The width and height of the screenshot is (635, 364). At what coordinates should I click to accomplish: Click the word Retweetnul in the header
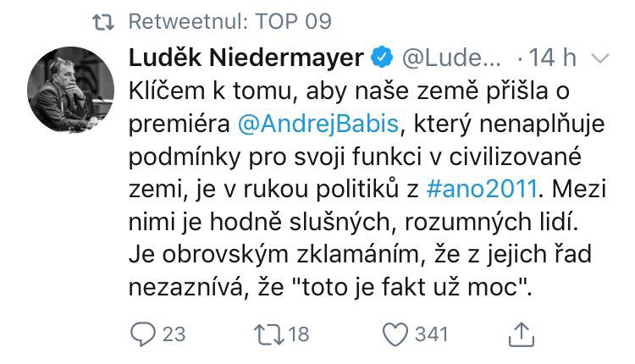tap(189, 21)
